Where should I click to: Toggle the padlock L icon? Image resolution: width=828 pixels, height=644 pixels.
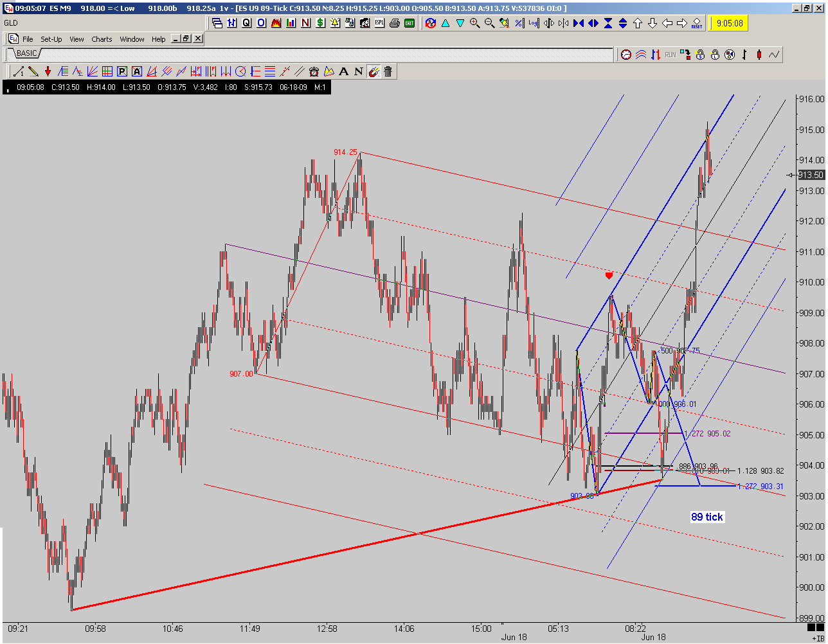pyautogui.click(x=715, y=55)
